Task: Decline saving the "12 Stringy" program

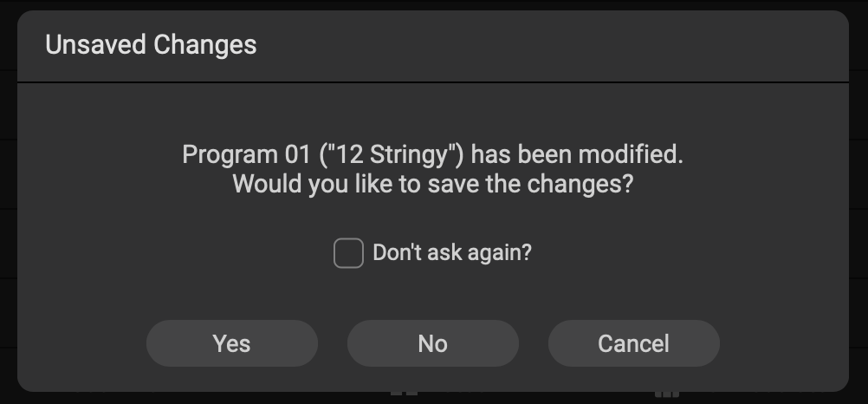Action: click(432, 343)
